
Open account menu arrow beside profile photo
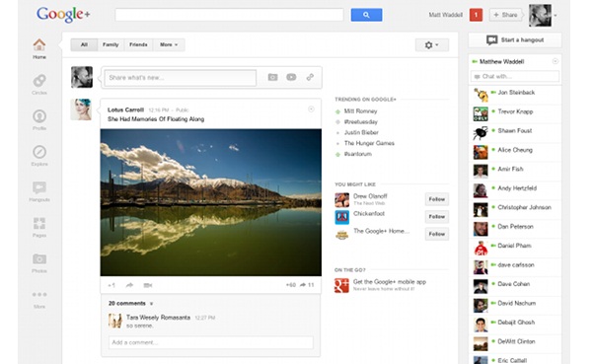555,16
